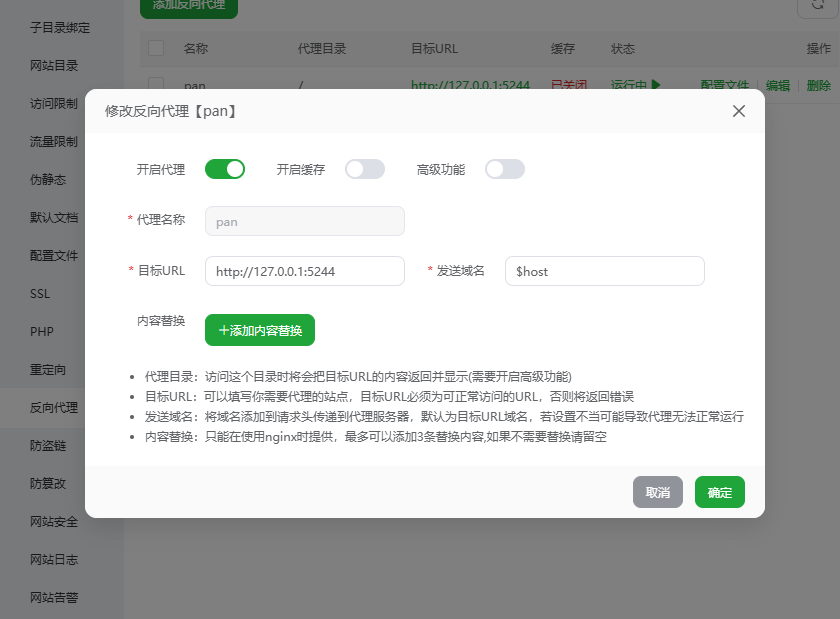Disable the 开启代理 toggle
The image size is (840, 619).
[225, 169]
